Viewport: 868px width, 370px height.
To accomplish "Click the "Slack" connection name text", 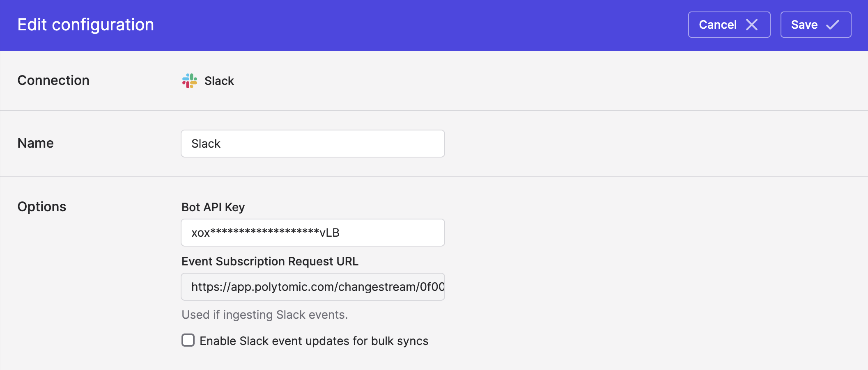I will click(219, 81).
